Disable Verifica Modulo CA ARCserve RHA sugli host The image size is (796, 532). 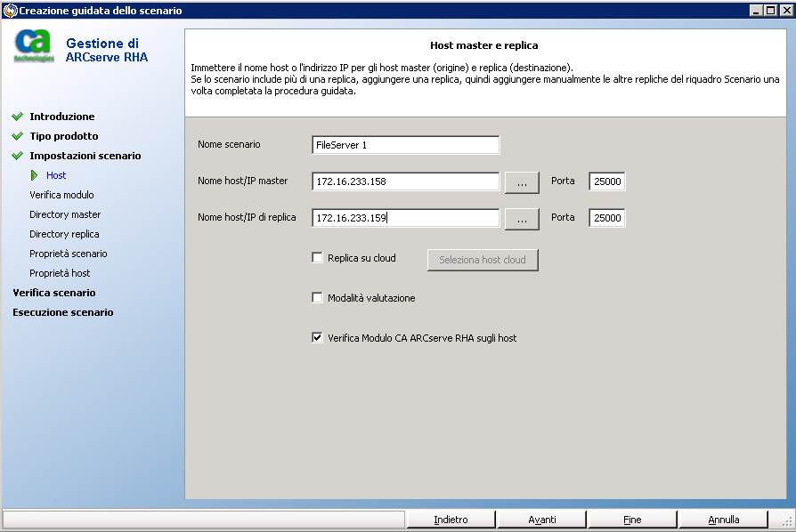click(x=317, y=337)
